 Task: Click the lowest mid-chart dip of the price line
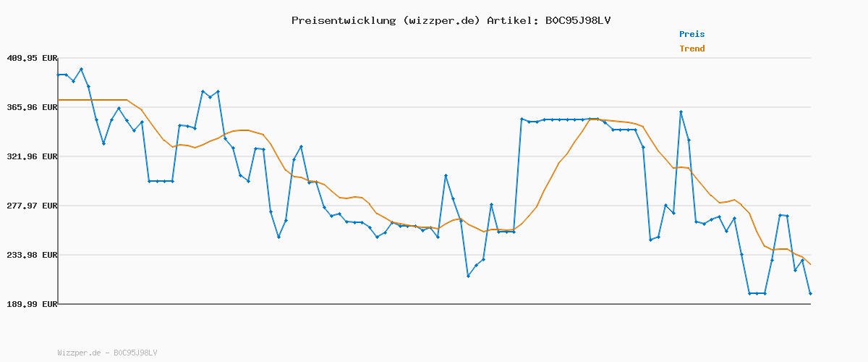[x=469, y=276]
